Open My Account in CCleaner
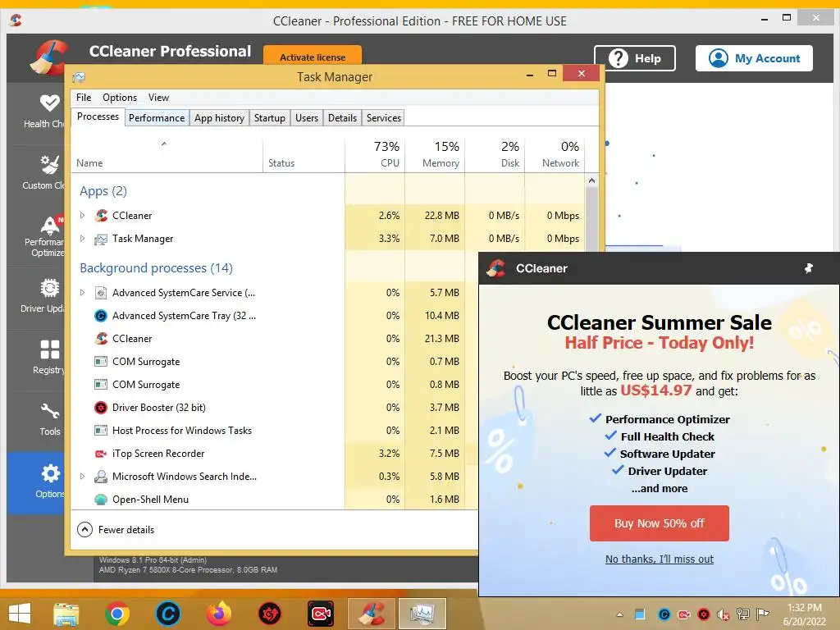 click(x=754, y=58)
